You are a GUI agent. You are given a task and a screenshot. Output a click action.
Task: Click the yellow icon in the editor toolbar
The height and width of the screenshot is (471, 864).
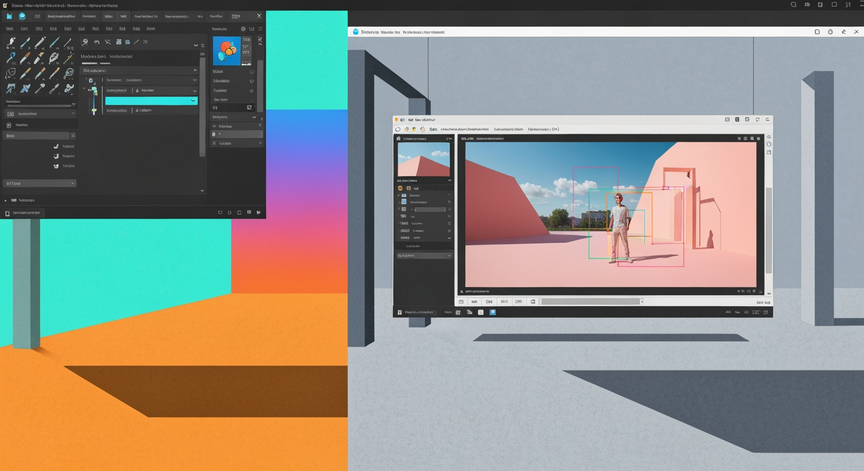pyautogui.click(x=414, y=129)
